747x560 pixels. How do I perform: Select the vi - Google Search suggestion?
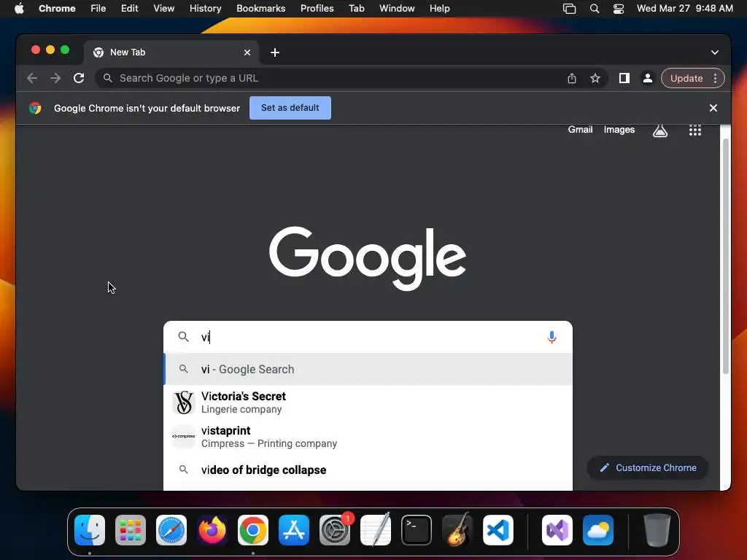(x=368, y=369)
